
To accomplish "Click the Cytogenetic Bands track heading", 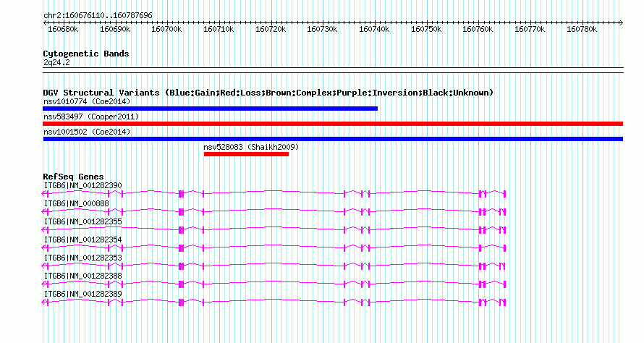I will tap(86, 54).
